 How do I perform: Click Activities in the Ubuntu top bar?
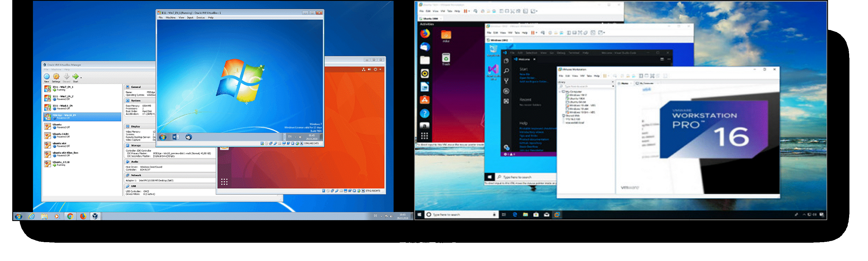426,24
